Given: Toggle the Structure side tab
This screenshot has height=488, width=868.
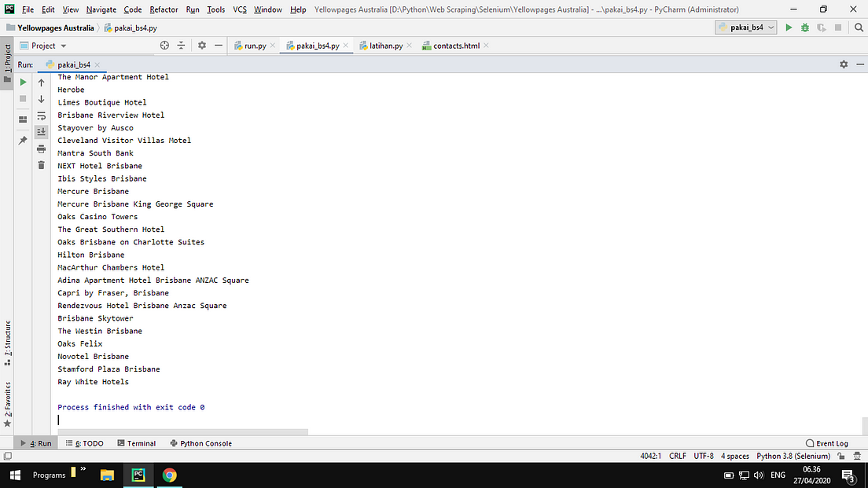Looking at the screenshot, I should point(7,343).
